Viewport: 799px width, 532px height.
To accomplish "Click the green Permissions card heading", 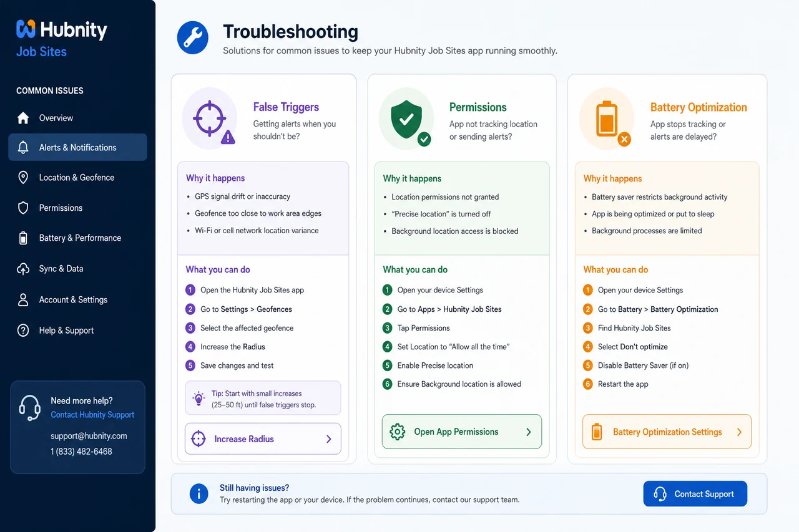I will click(478, 107).
